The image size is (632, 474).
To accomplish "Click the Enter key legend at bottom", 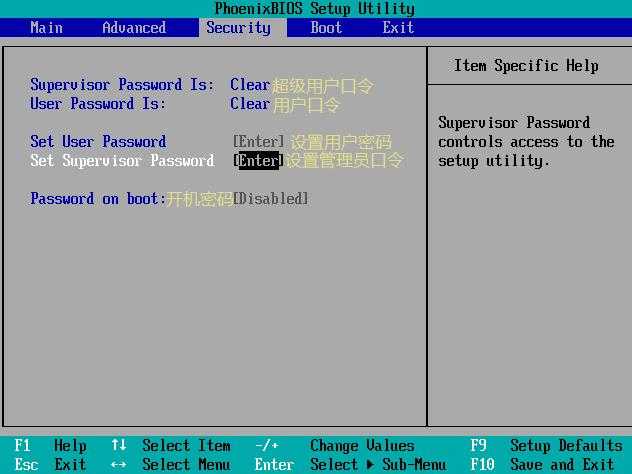I will (x=274, y=464).
